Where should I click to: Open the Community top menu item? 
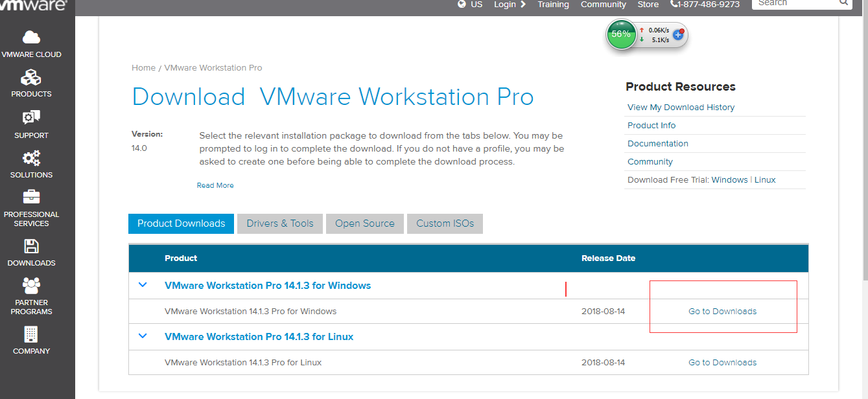coord(604,4)
